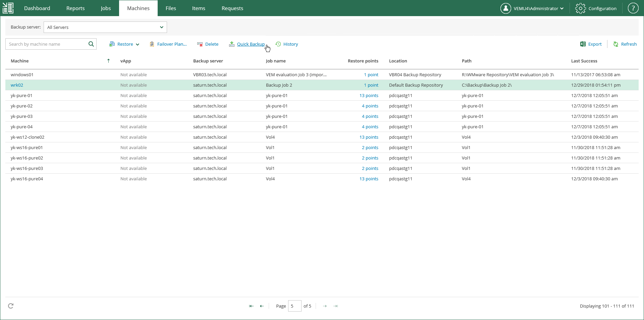Switch to the Jobs tab
This screenshot has height=320, width=644.
click(x=106, y=8)
